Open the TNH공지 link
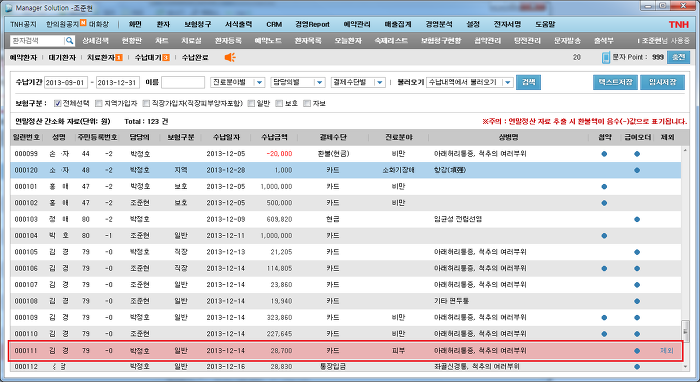Image resolution: width=700 pixels, height=382 pixels. 23,24
